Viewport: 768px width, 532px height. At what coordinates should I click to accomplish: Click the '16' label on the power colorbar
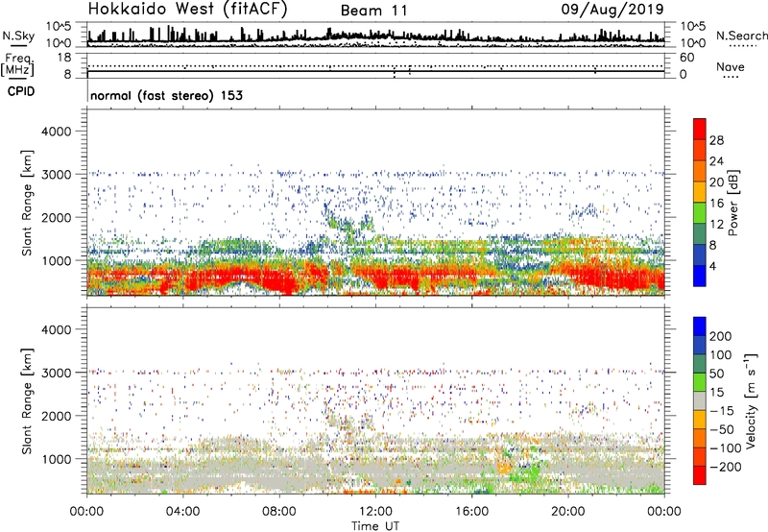(x=716, y=204)
